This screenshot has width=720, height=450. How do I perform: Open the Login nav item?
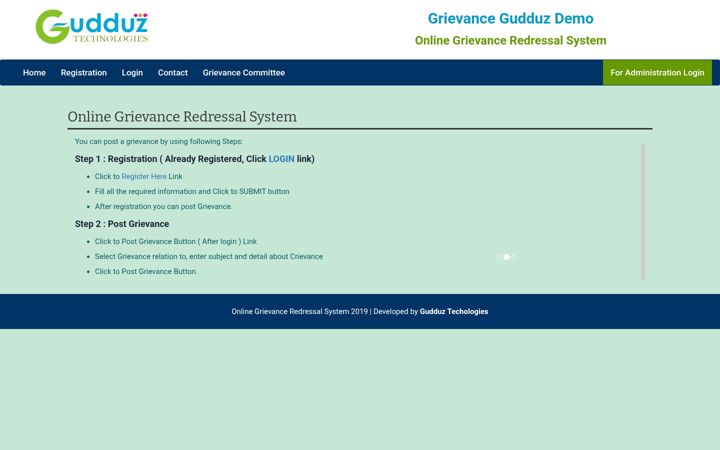click(x=132, y=73)
